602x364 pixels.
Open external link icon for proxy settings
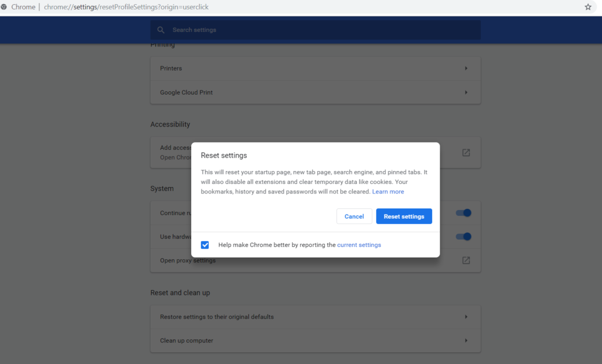pos(466,261)
